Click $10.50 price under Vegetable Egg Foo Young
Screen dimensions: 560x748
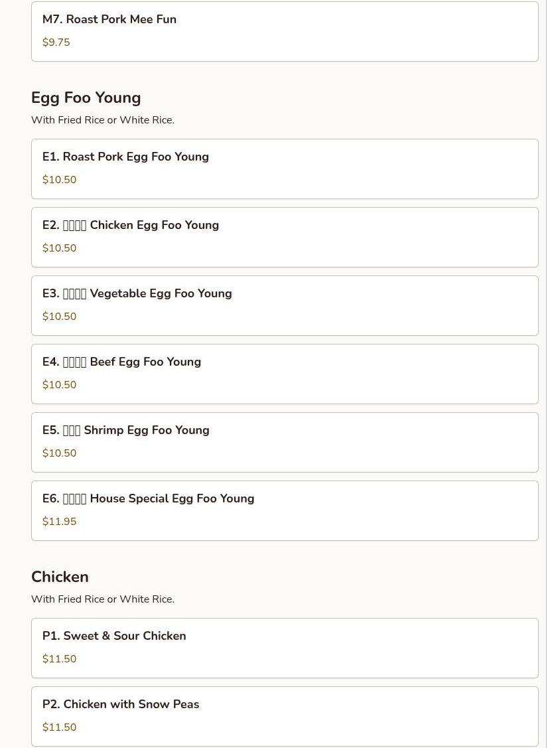click(59, 317)
